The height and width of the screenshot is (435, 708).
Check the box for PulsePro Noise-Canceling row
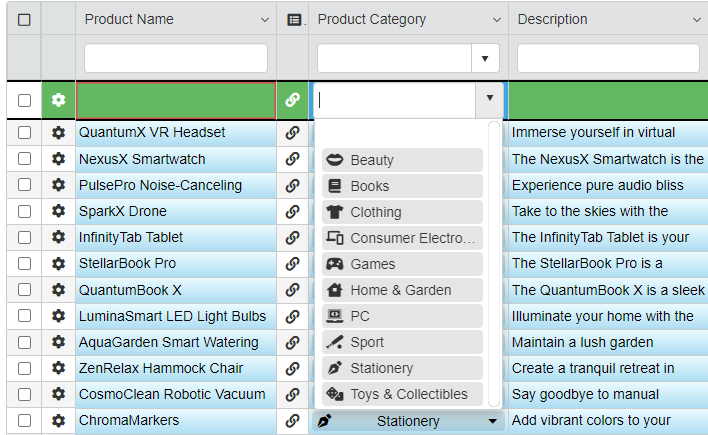(x=25, y=185)
